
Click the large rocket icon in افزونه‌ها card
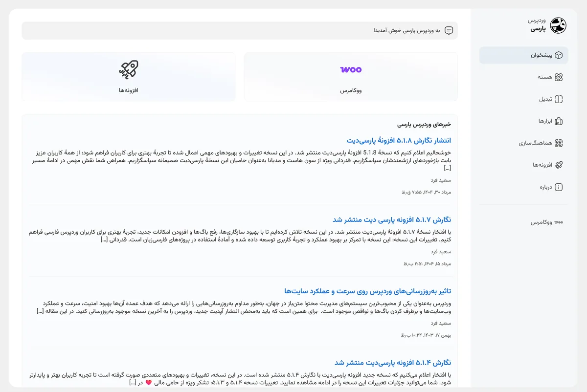click(129, 69)
